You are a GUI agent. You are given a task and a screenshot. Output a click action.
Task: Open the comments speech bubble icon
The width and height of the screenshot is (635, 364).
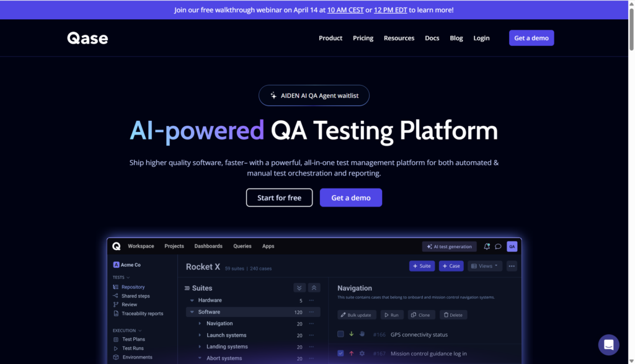tap(498, 246)
